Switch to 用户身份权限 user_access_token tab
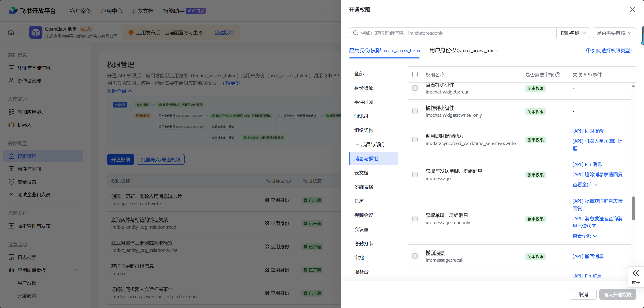The height and width of the screenshot is (308, 644). pyautogui.click(x=462, y=51)
